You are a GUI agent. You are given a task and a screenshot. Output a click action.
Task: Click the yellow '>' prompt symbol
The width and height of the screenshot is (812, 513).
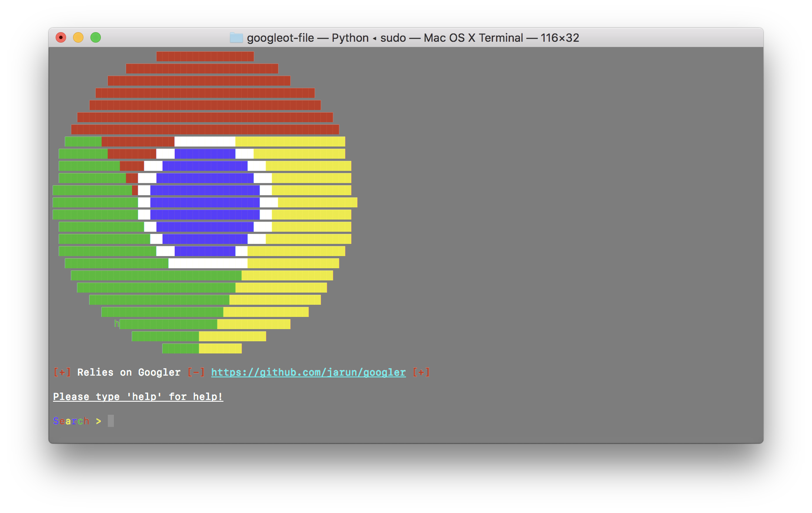[99, 421]
